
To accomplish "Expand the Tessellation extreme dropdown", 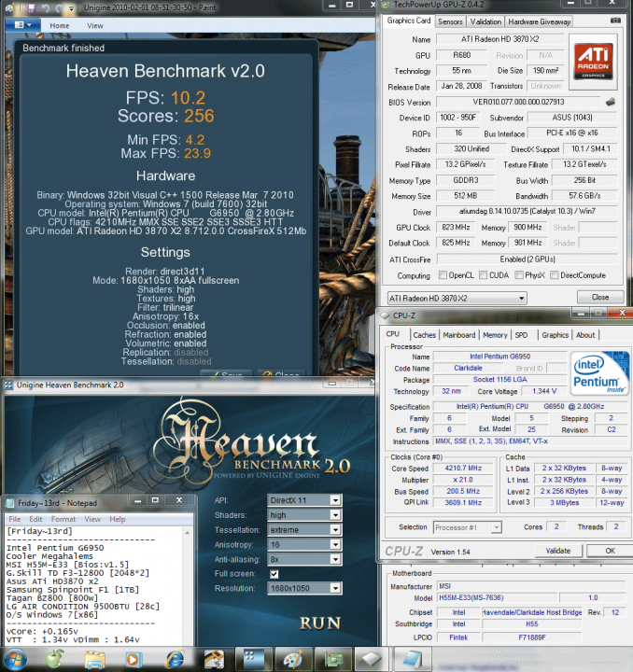I will click(335, 530).
